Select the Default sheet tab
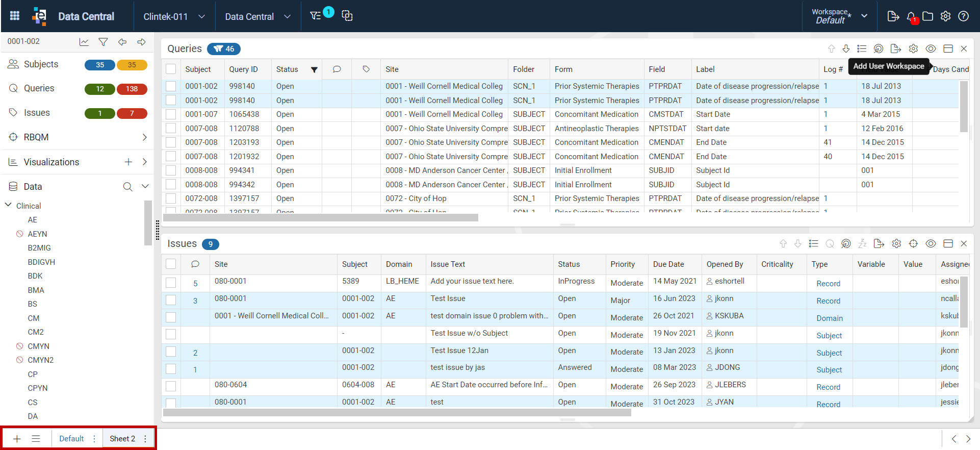980x450 pixels. (71, 439)
